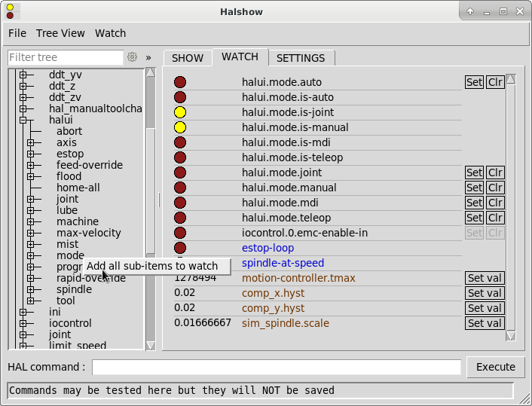Click the HAL command input field
The height and width of the screenshot is (406, 532).
pos(276,367)
